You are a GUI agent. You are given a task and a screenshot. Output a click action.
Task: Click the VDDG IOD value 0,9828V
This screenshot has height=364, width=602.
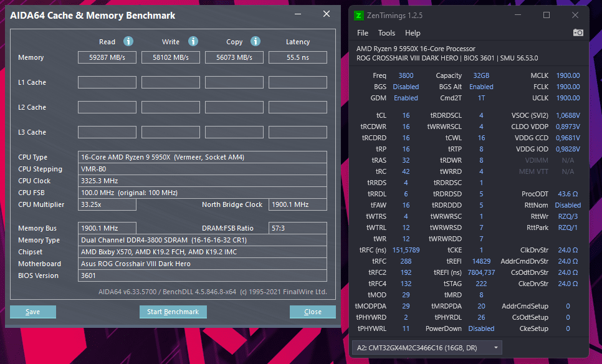pyautogui.click(x=568, y=149)
